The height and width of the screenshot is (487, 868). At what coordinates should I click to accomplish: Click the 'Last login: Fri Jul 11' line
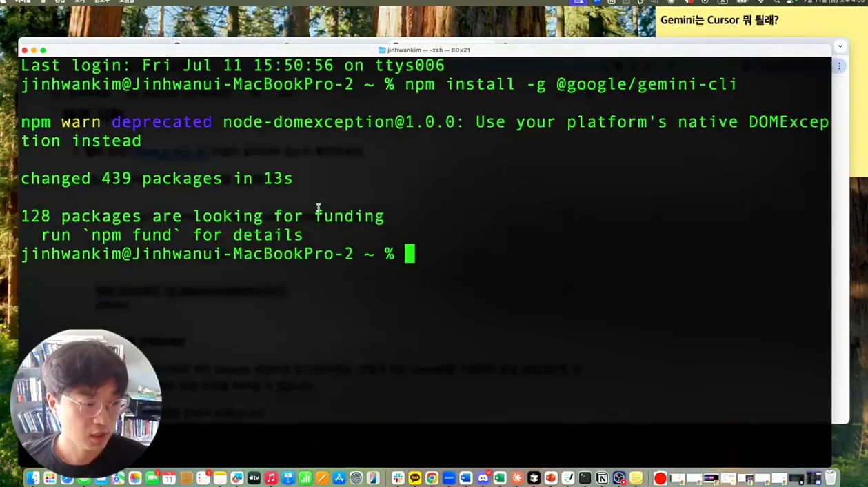[232, 66]
